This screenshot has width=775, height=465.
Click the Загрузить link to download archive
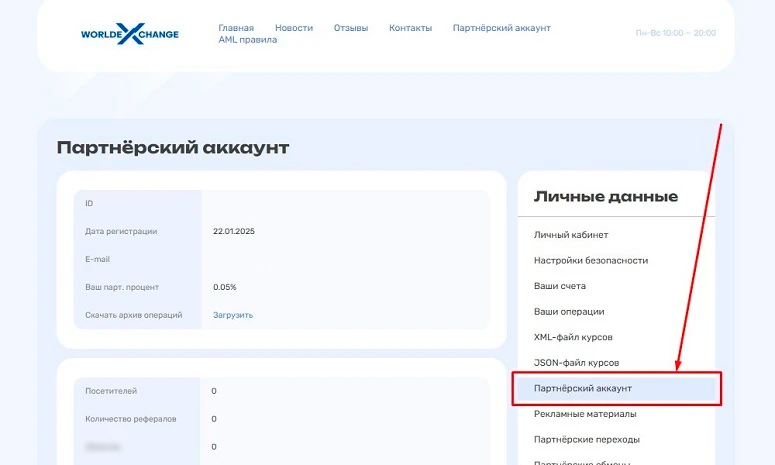pyautogui.click(x=233, y=315)
